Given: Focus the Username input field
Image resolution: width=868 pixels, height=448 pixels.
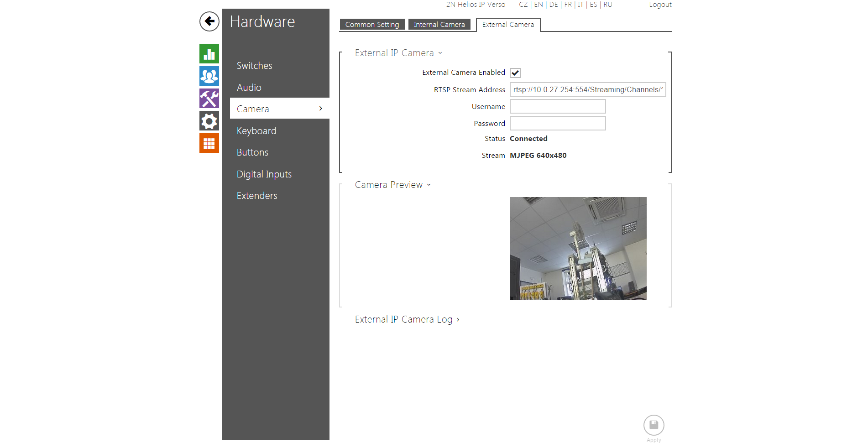Looking at the screenshot, I should [557, 107].
